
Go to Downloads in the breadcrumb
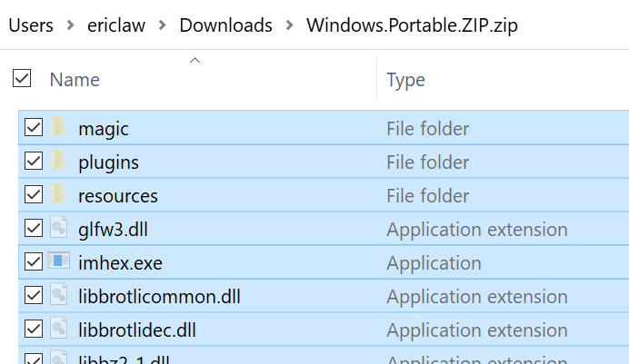pyautogui.click(x=225, y=25)
